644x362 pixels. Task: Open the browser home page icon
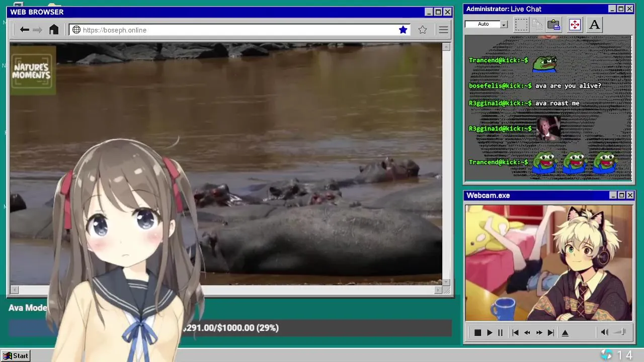[x=54, y=30]
